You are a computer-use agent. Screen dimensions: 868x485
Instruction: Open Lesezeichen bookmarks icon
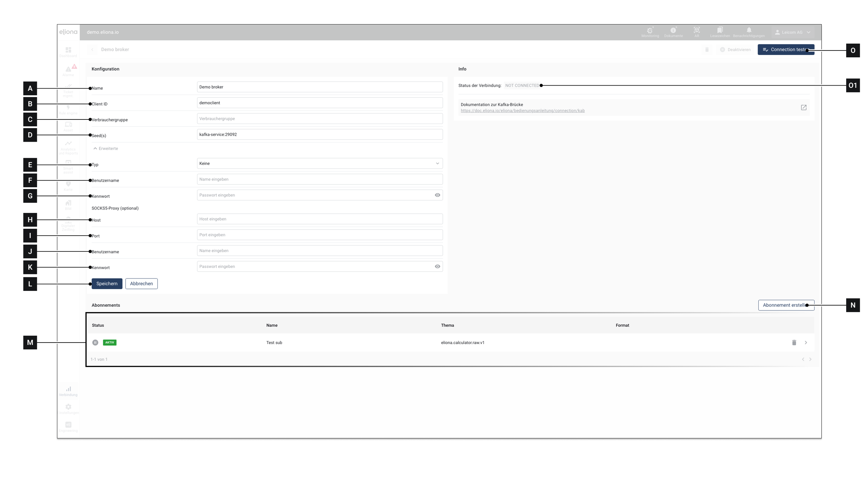720,31
